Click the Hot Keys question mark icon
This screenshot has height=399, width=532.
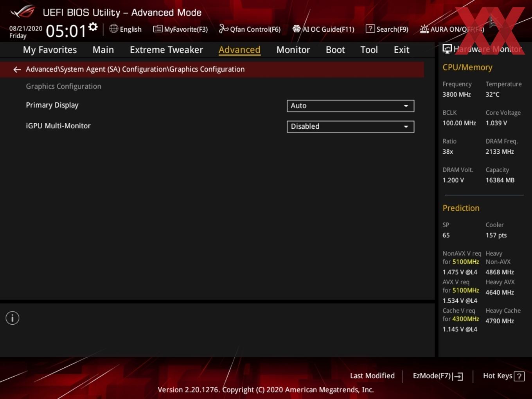click(519, 376)
